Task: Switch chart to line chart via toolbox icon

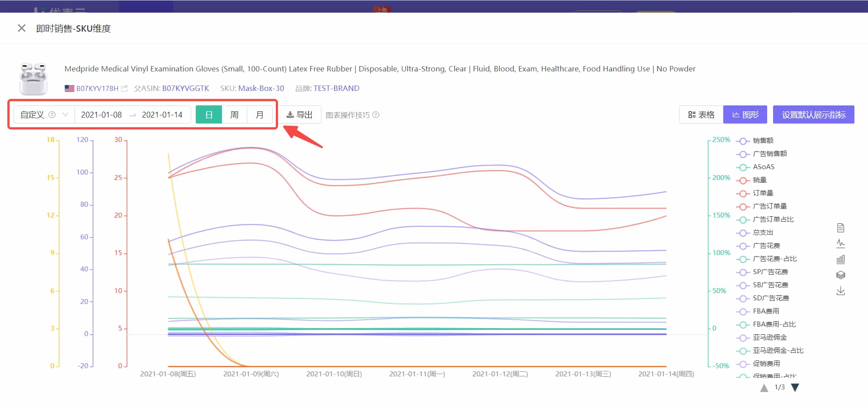Action: (840, 244)
